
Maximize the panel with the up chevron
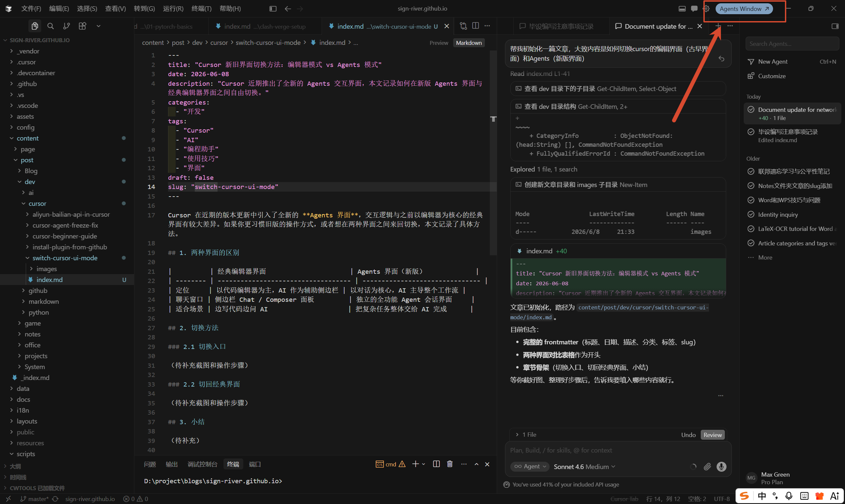pos(476,464)
